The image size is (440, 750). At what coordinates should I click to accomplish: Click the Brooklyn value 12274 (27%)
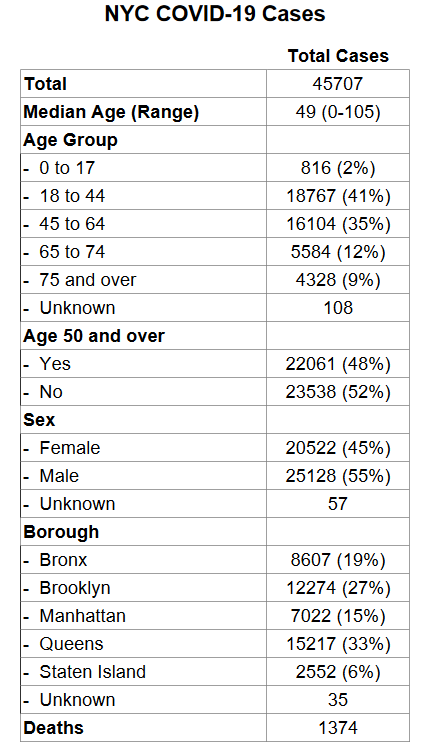click(338, 588)
